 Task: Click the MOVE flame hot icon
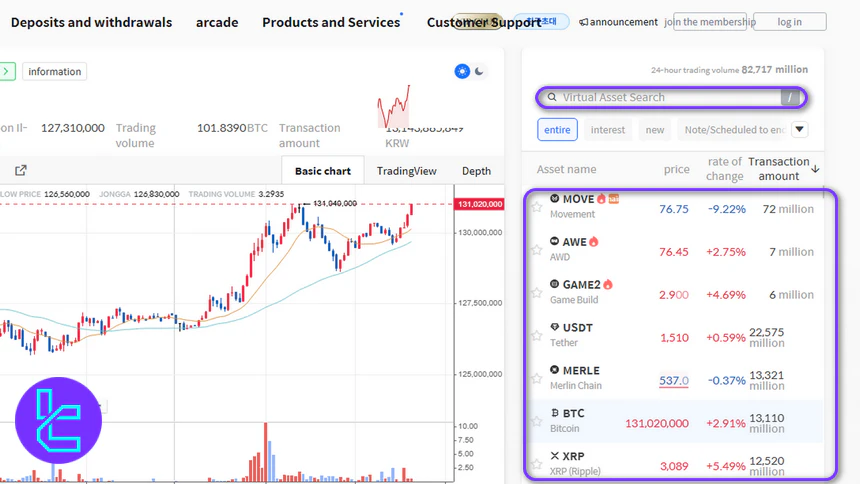(601, 199)
